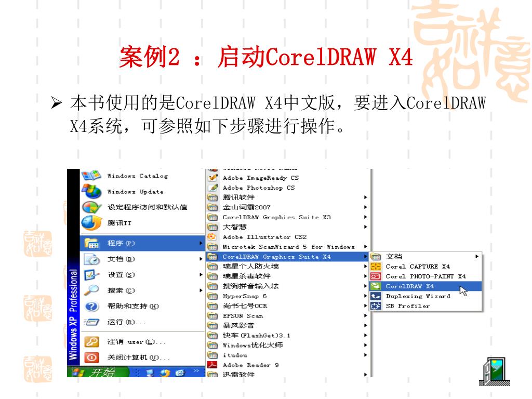Click the 注销 user key icon
This screenshot has height=399, width=532.
tap(91, 342)
